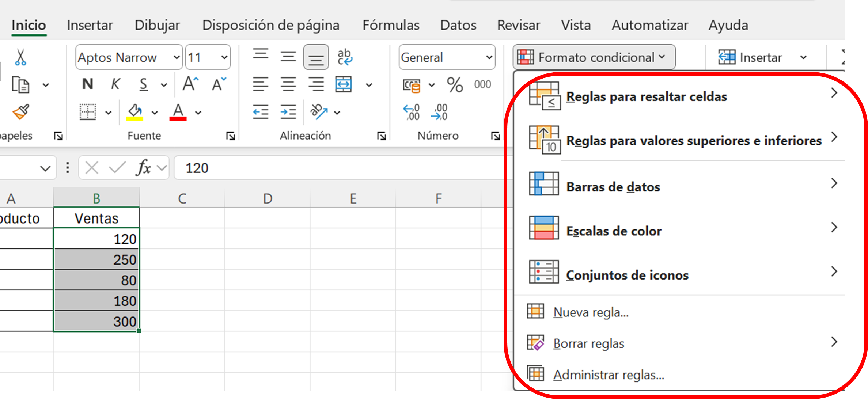Toggle bottom vertical alignment button
Viewport: 868px width, 399px height.
tap(316, 57)
